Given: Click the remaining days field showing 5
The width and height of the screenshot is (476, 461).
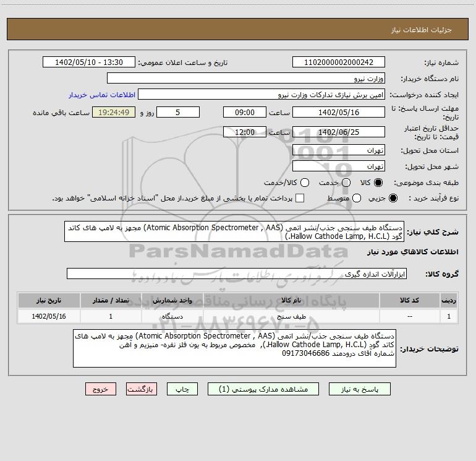Looking at the screenshot, I should (178, 112).
